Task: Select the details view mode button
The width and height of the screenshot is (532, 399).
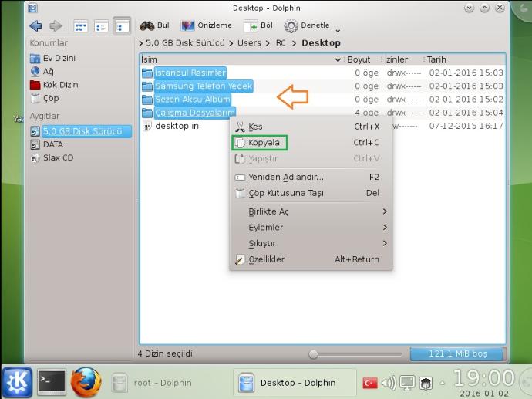Action: (x=122, y=26)
